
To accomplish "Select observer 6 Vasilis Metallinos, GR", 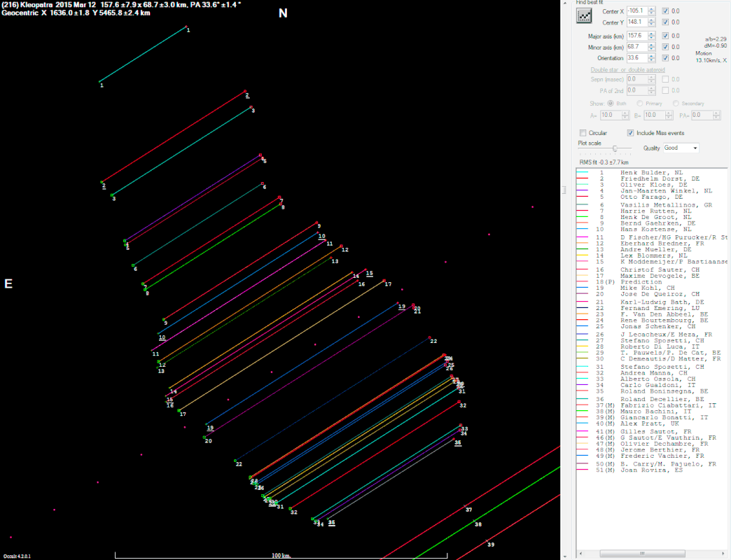I will 651,205.
